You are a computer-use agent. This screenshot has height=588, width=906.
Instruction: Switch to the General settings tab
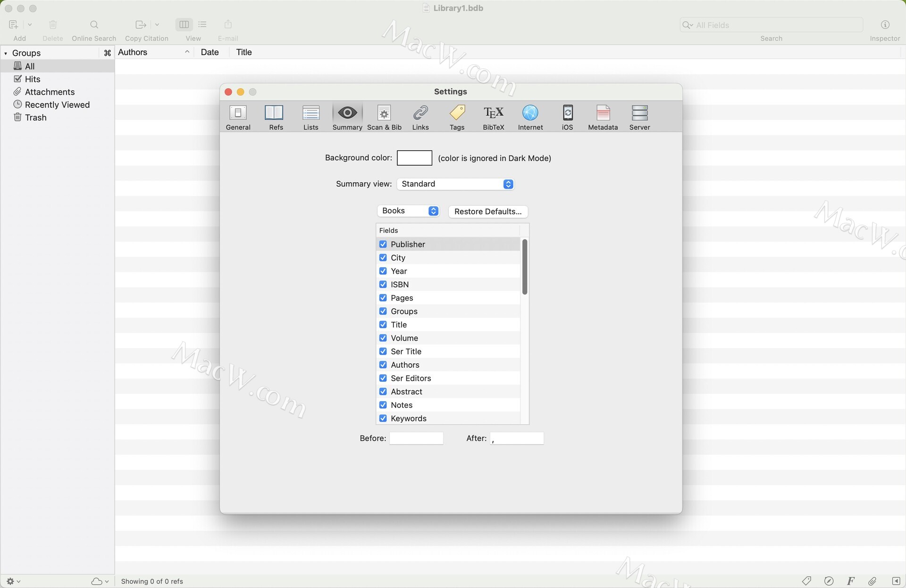tap(238, 117)
